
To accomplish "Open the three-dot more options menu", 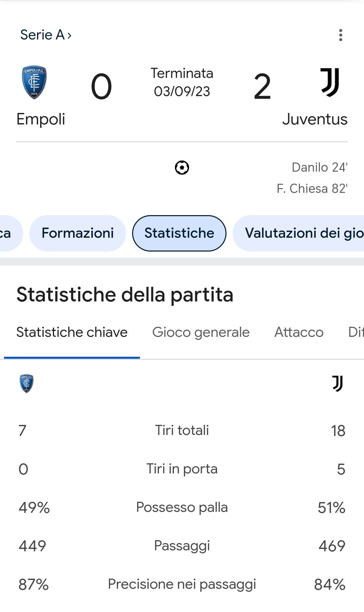I will [341, 35].
